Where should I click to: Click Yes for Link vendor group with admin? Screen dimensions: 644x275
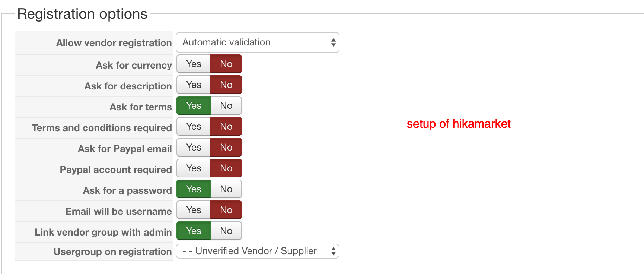[x=194, y=231]
